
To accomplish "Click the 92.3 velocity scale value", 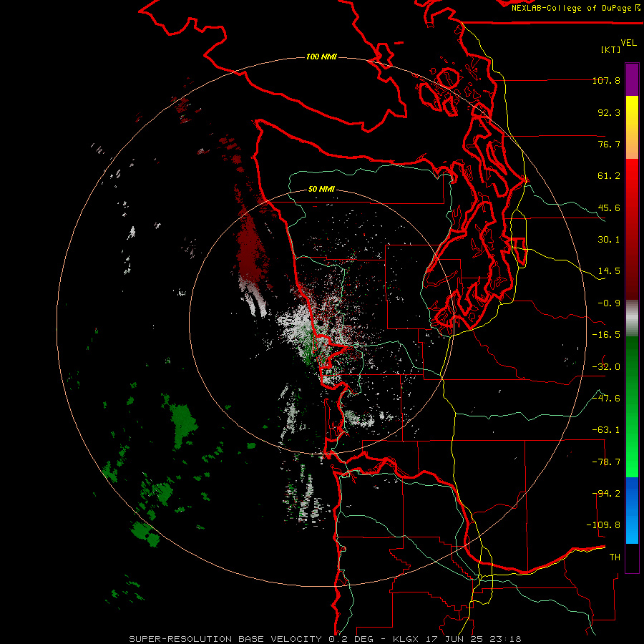I will point(609,112).
